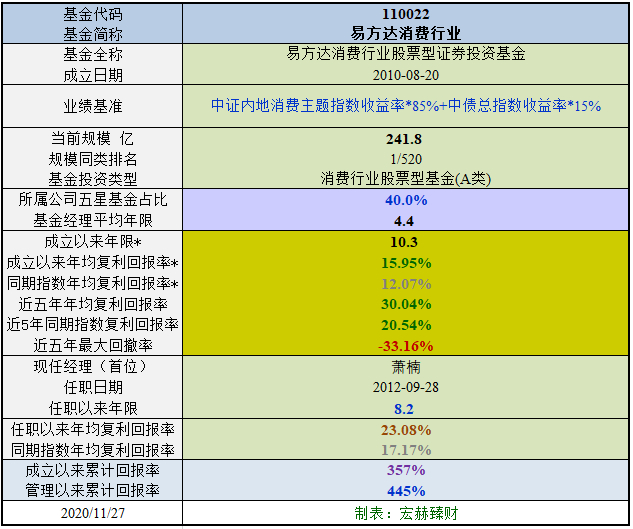
Task: Select the manager name 萧楠
Action: coord(406,367)
